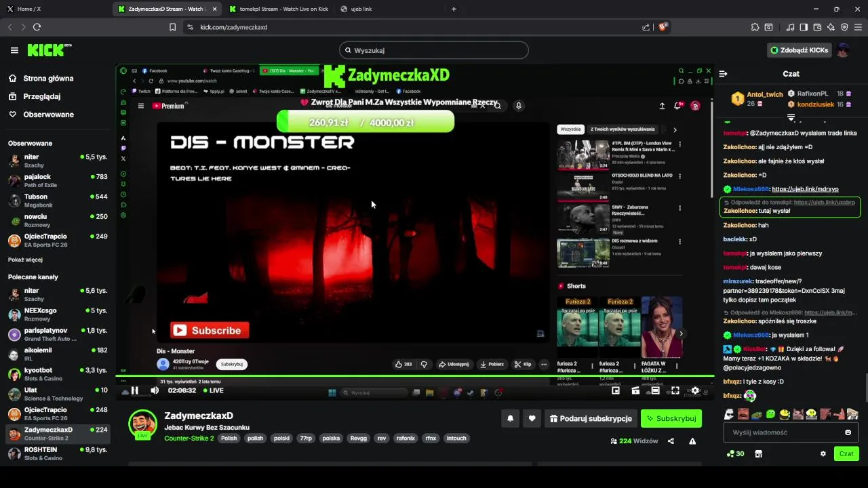Open the chat shop store icon

click(758, 454)
